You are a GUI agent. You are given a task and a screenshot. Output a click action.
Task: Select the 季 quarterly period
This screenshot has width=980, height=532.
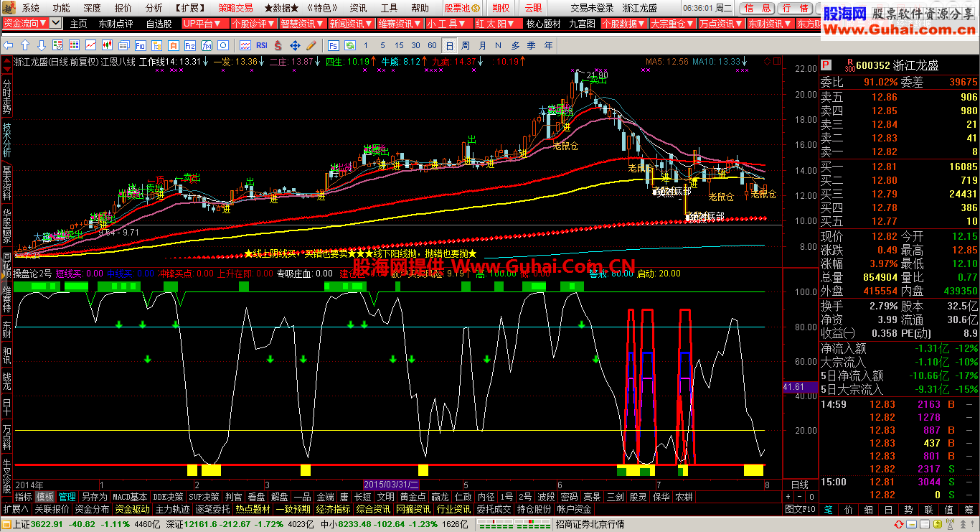[x=532, y=45]
